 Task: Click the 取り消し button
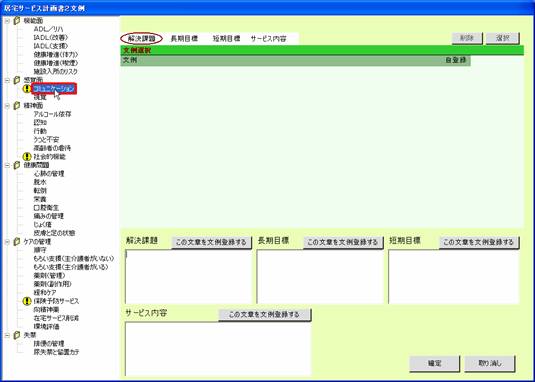[x=490, y=364]
